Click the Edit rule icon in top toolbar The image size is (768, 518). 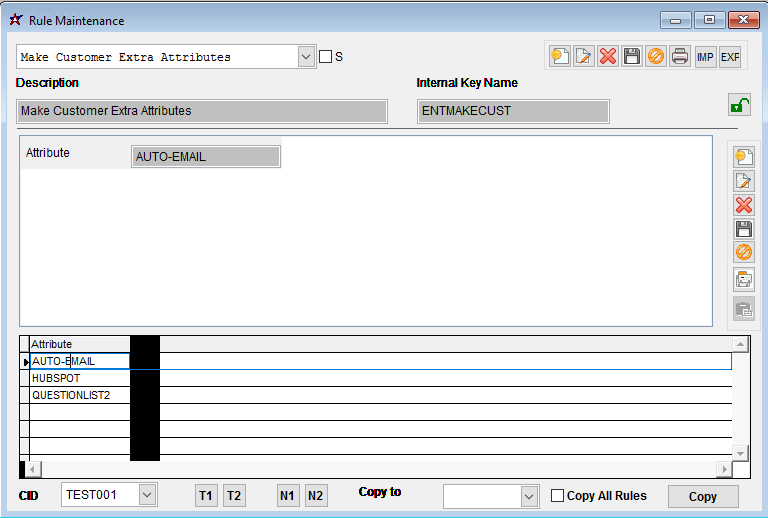[584, 57]
